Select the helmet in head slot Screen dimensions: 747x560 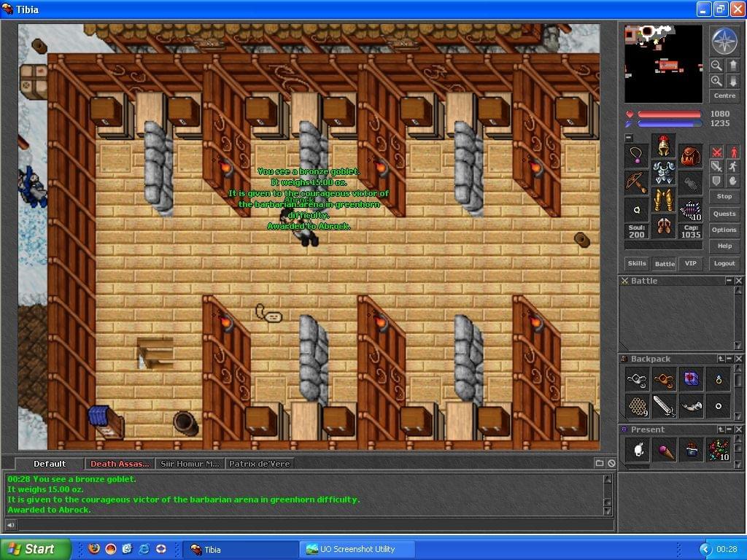point(663,146)
